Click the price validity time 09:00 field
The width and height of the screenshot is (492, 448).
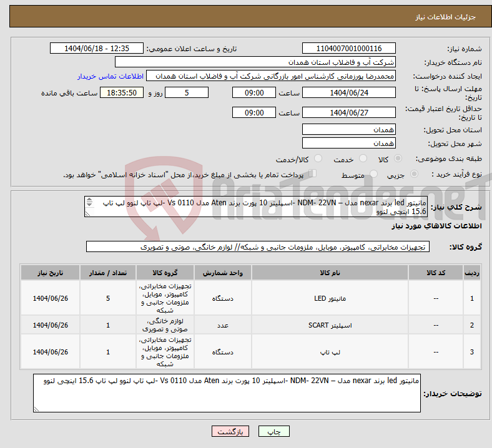pyautogui.click(x=254, y=112)
